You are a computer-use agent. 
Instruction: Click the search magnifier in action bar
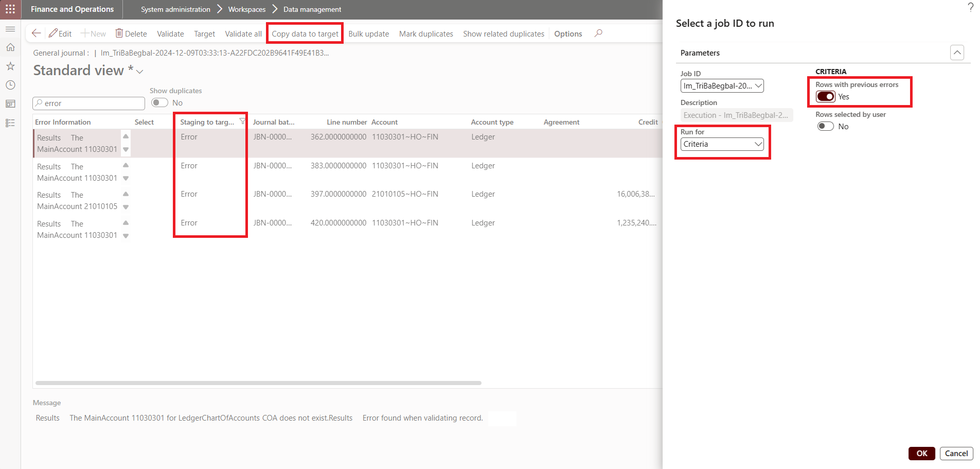598,33
